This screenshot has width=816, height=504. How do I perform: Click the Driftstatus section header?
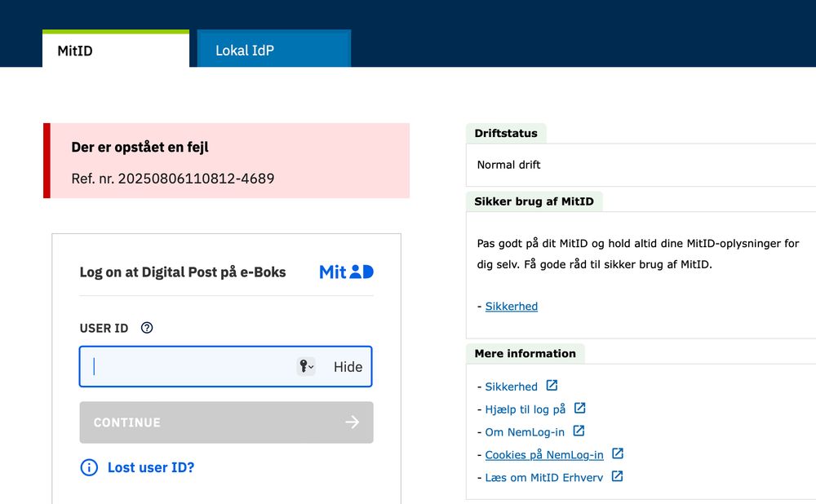click(506, 133)
